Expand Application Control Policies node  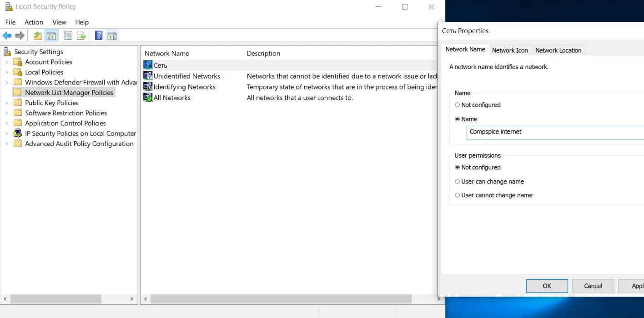pos(7,123)
